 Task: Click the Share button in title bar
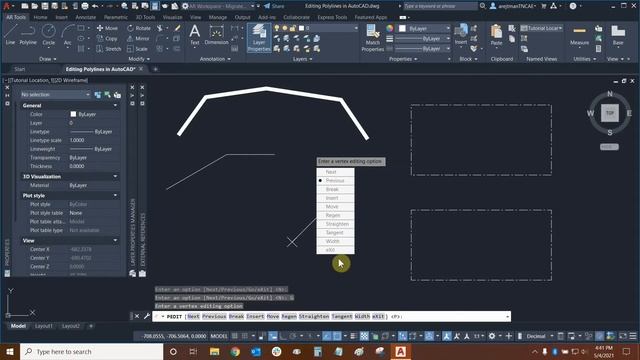[274, 6]
